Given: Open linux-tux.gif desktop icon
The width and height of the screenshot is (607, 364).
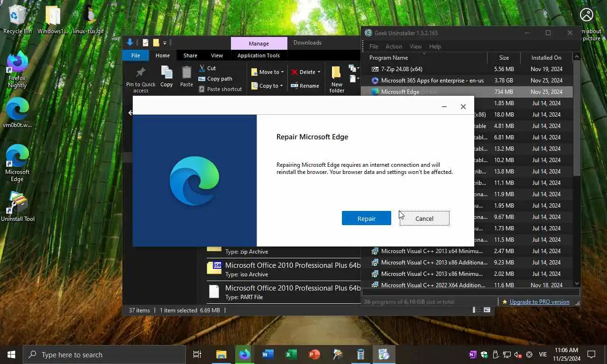Looking at the screenshot, I should coord(88,19).
